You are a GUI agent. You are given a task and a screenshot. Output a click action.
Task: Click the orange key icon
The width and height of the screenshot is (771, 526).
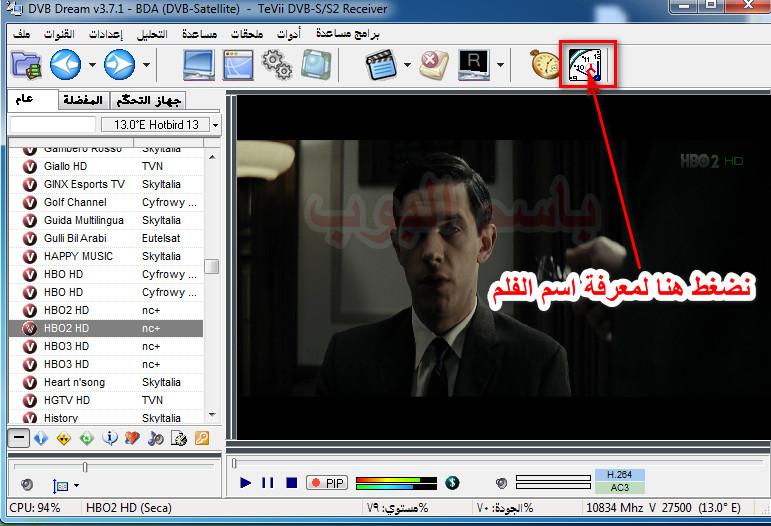[x=202, y=438]
